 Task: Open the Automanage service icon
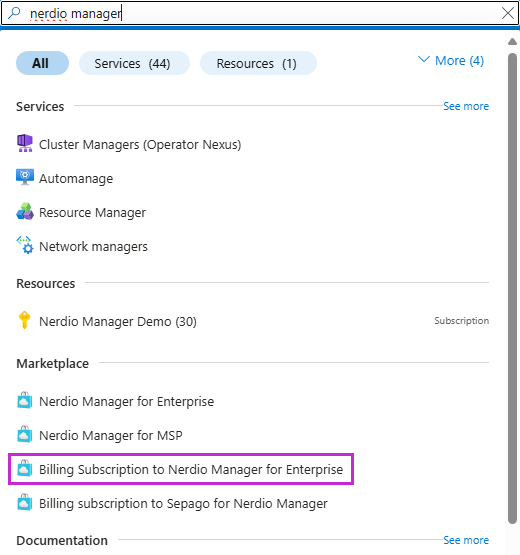[25, 177]
